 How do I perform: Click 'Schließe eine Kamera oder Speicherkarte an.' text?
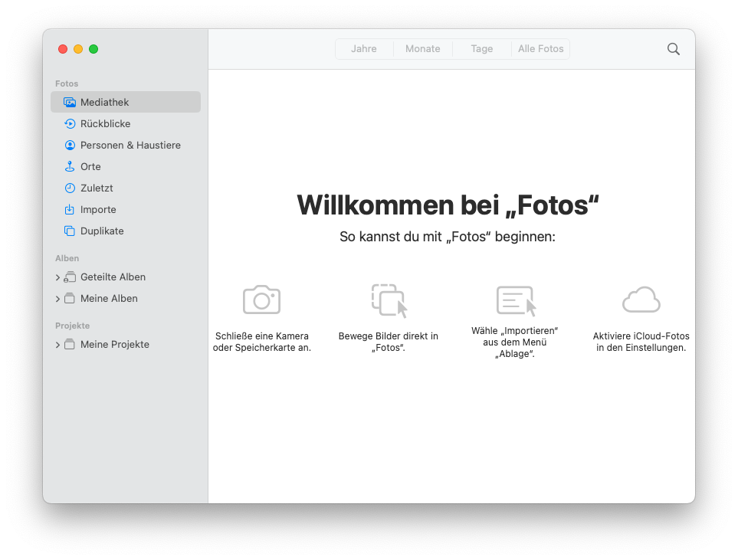pos(261,342)
